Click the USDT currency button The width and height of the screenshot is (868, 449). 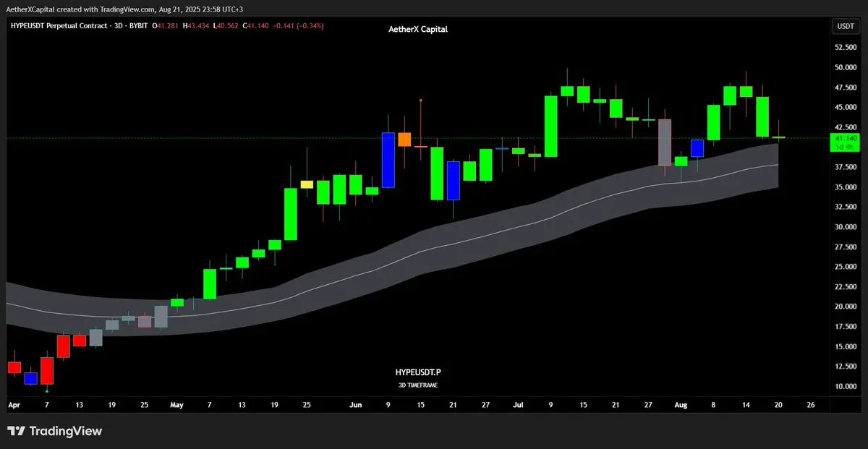point(846,26)
